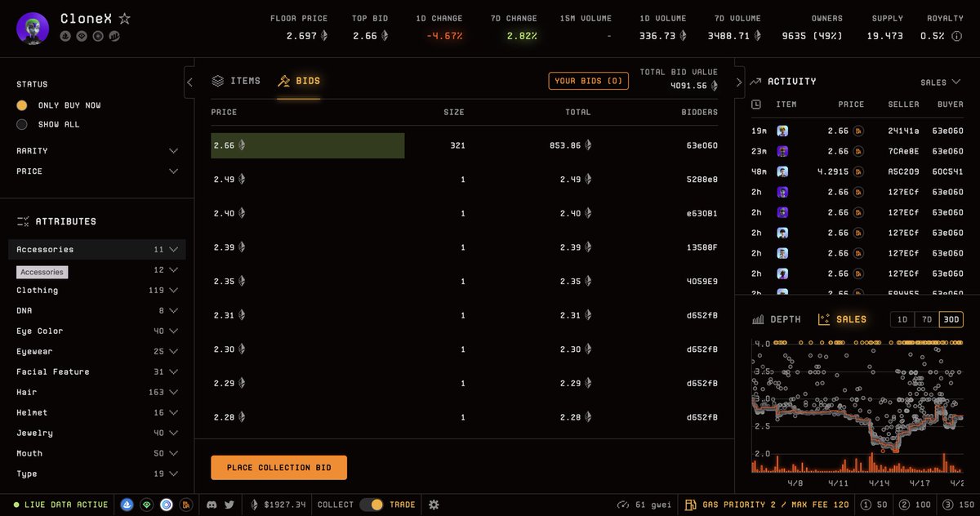Switch to the Items tab
The width and height of the screenshot is (980, 516).
(x=236, y=81)
